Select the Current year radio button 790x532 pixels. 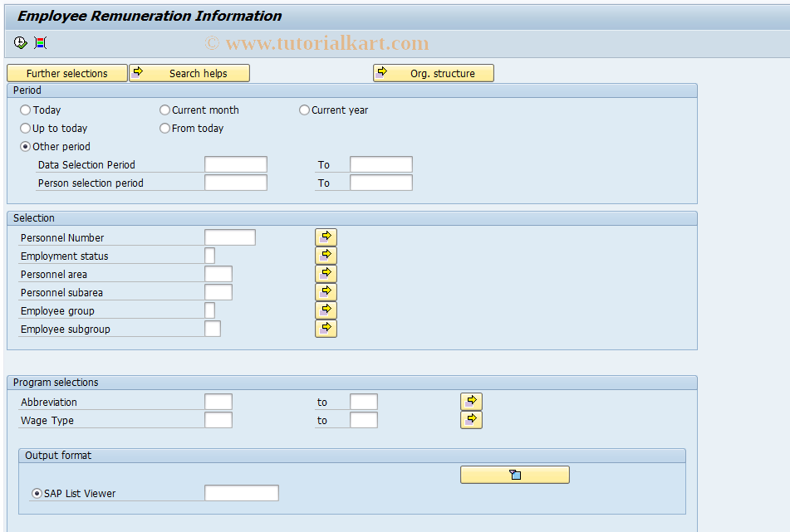click(304, 110)
